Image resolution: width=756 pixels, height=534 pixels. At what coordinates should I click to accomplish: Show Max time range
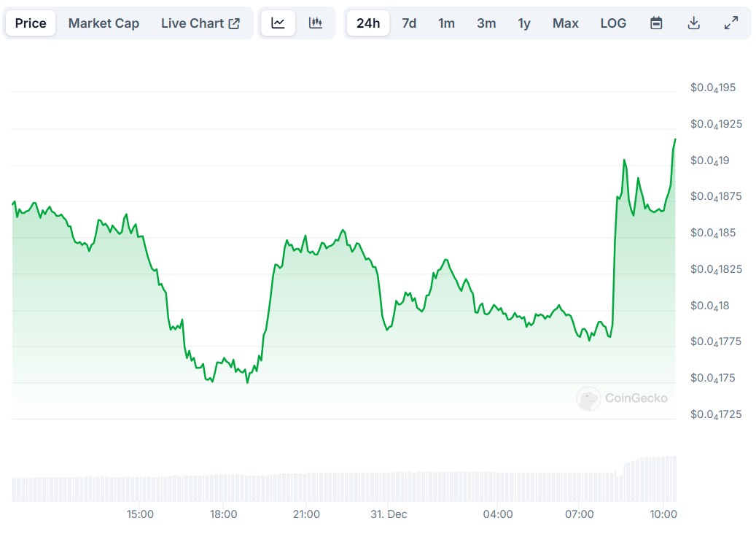(x=565, y=23)
